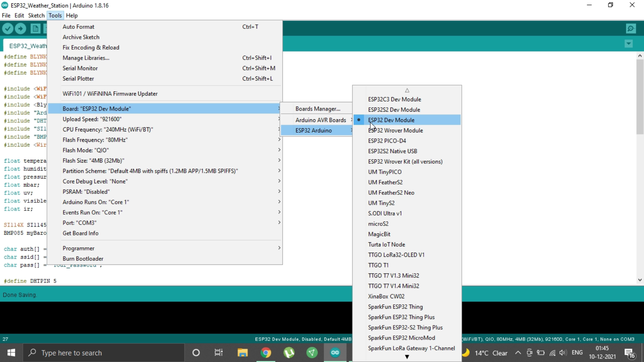Expand Board: "ESP32 Dev Module" submenu
The height and width of the screenshot is (362, 644).
165,109
